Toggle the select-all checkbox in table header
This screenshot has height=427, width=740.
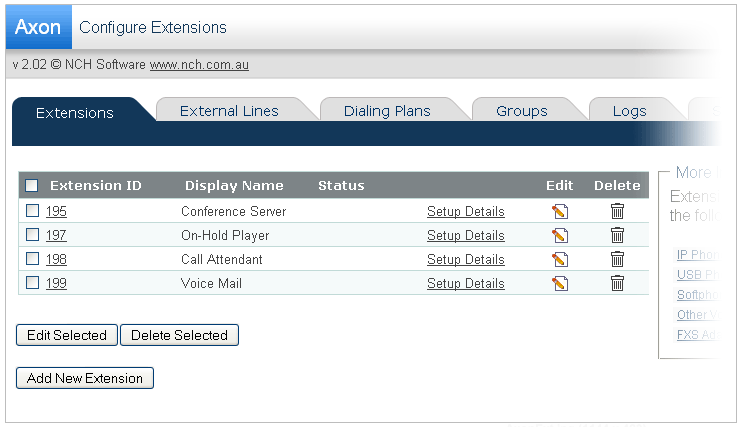tap(32, 185)
